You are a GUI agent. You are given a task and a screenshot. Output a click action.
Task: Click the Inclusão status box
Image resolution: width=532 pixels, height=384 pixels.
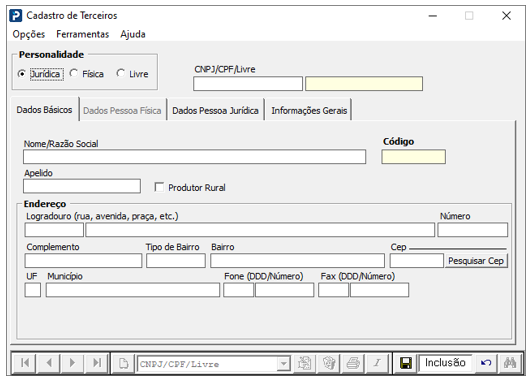445,363
